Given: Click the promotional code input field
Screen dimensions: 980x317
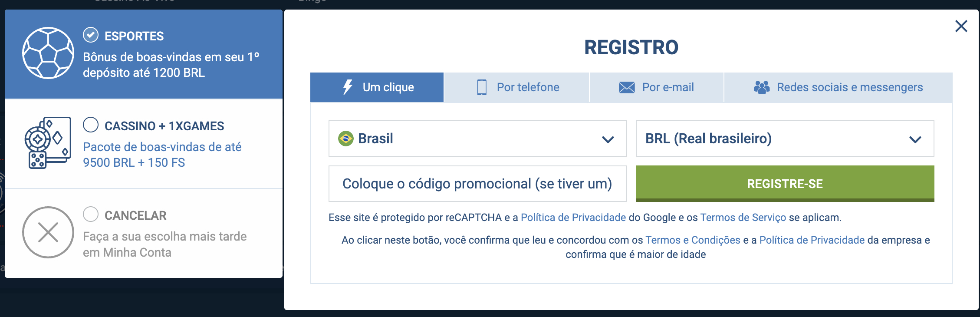Looking at the screenshot, I should (x=477, y=184).
